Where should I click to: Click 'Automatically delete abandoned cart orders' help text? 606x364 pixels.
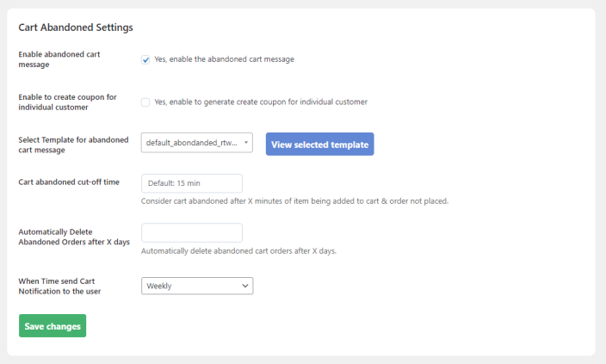click(x=238, y=251)
